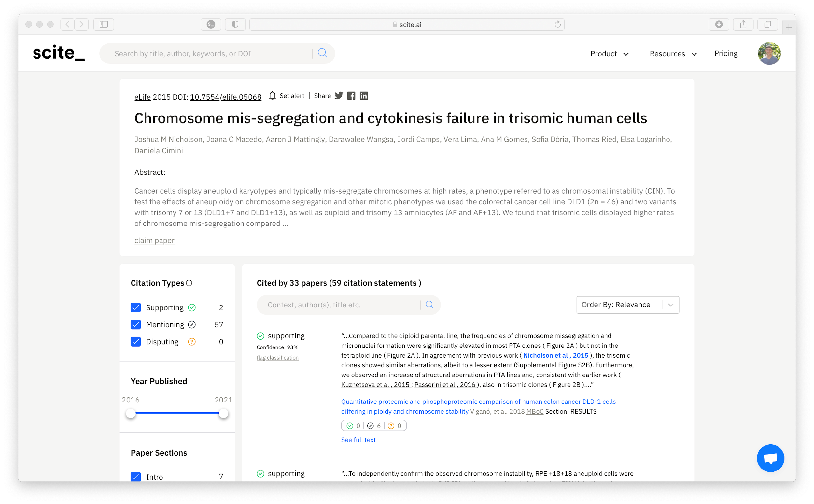814x504 pixels.
Task: Click the Supporting green check icon in the filter
Action: [x=192, y=307]
